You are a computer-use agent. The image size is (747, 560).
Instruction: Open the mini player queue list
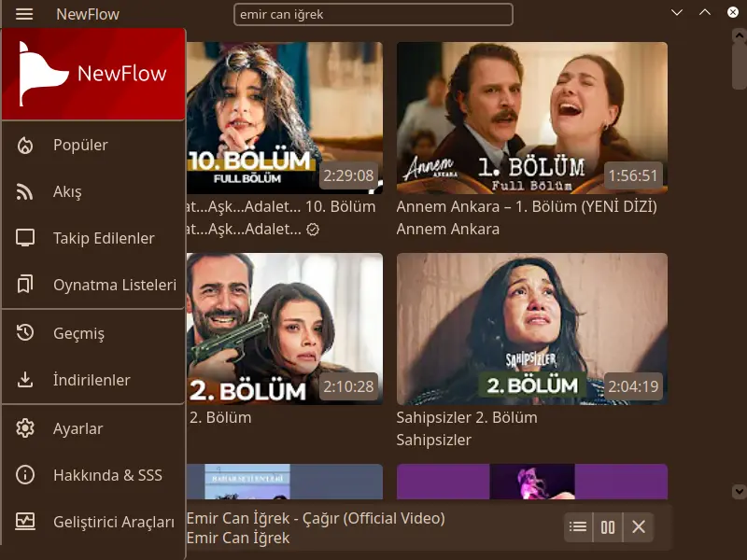[x=578, y=527]
